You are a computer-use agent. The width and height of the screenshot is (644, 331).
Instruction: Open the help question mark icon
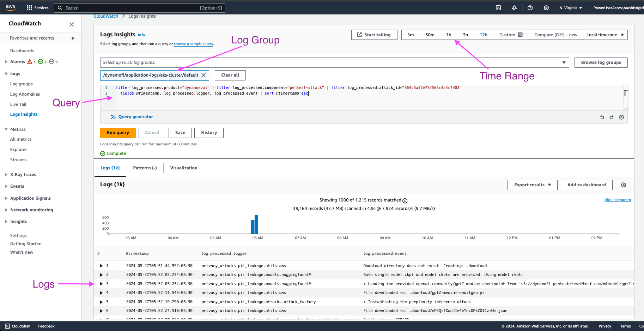[x=530, y=8]
